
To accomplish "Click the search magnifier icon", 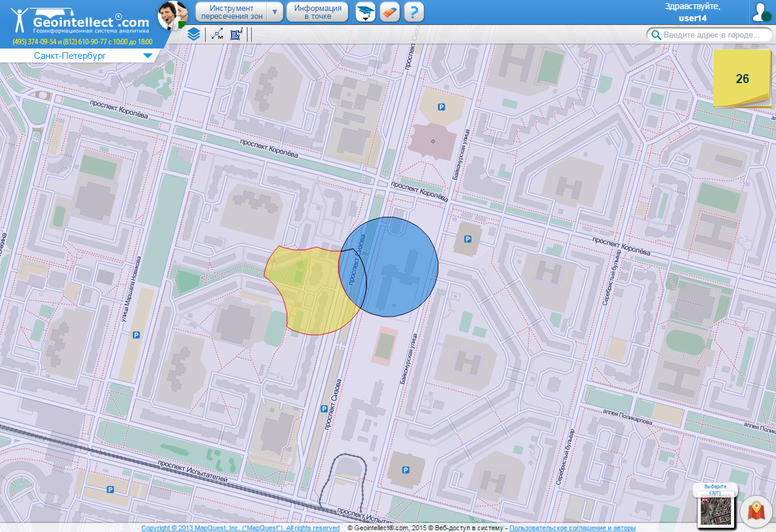I will tap(656, 35).
